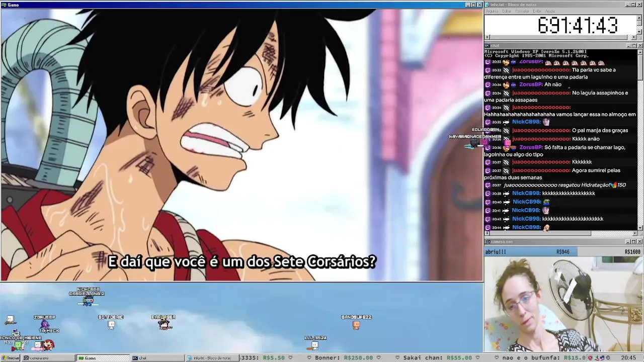
Task: Click Notepad horizontal scrollbar right arrow
Action: tap(634, 37)
